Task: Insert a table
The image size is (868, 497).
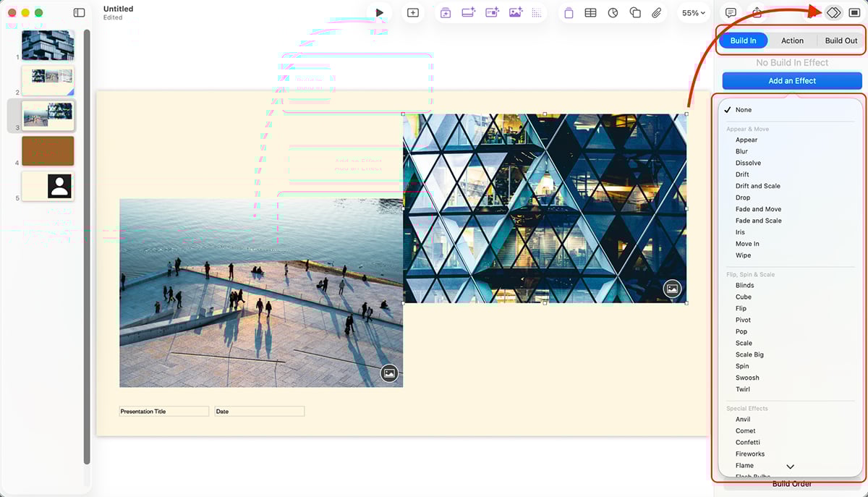Action: (590, 12)
